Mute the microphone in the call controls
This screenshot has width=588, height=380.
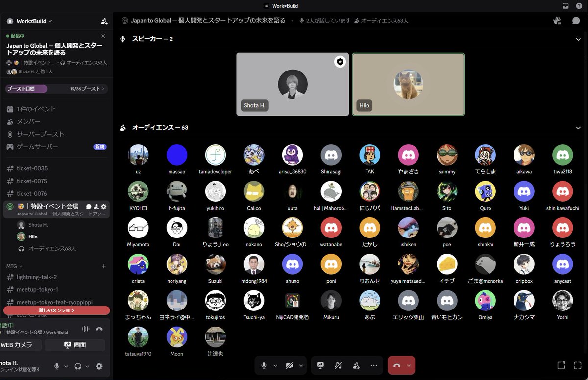264,365
